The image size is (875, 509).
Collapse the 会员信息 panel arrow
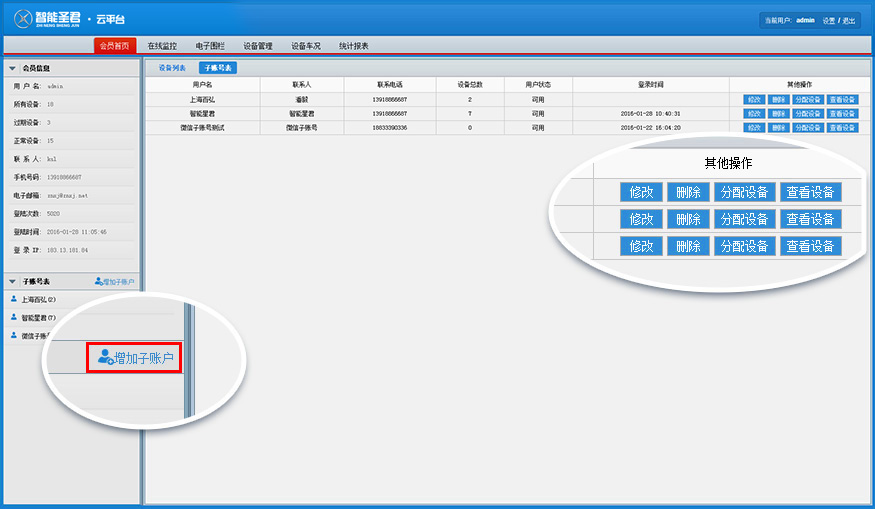pyautogui.click(x=12, y=69)
